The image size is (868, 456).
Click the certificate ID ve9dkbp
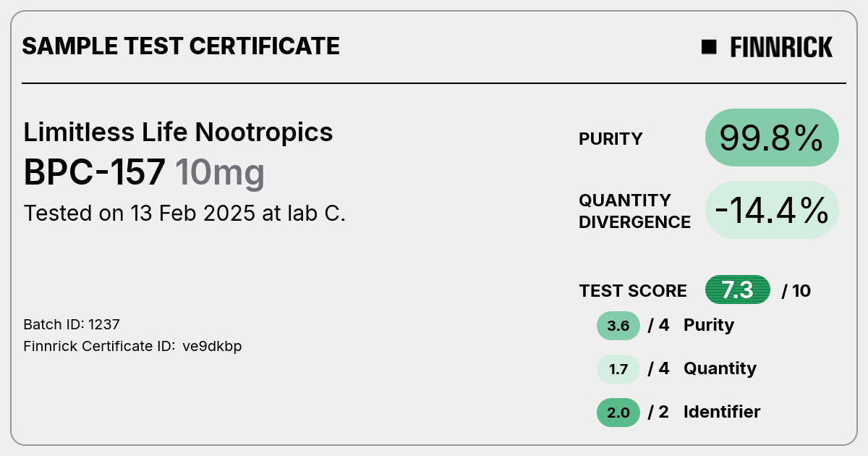[212, 346]
